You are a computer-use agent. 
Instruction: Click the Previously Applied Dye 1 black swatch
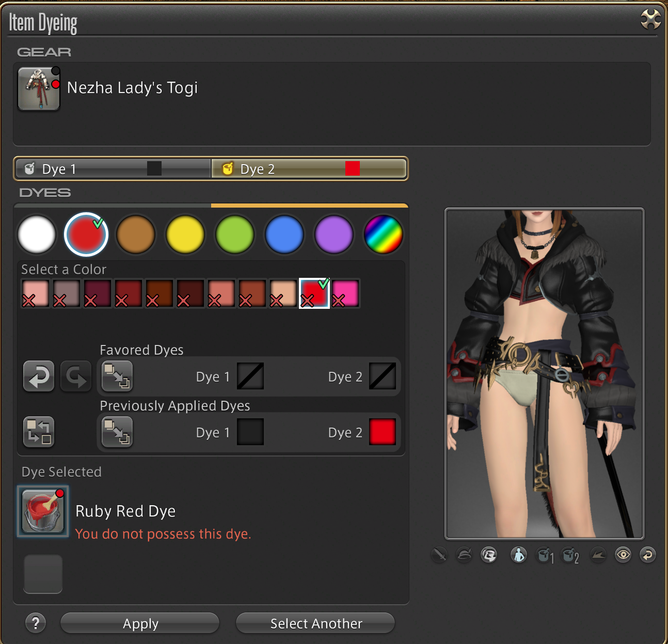click(x=250, y=432)
